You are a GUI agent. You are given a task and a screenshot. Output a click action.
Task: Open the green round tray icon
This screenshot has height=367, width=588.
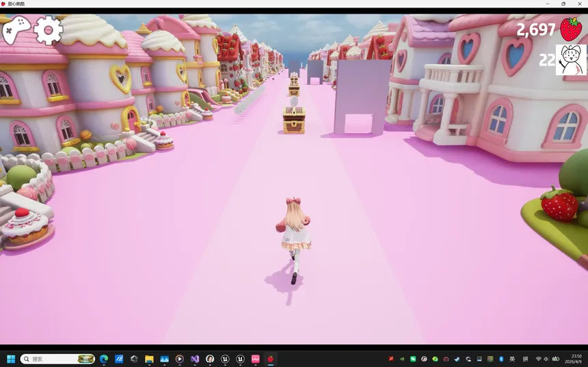coord(435,359)
